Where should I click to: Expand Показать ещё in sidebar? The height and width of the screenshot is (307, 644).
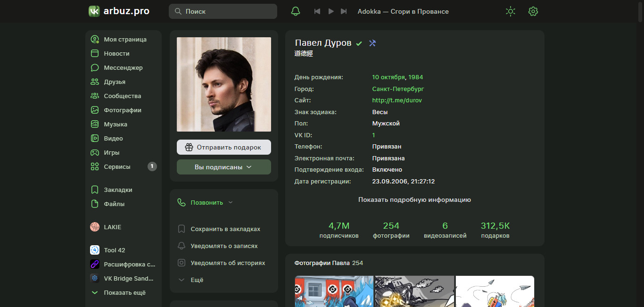click(x=124, y=293)
